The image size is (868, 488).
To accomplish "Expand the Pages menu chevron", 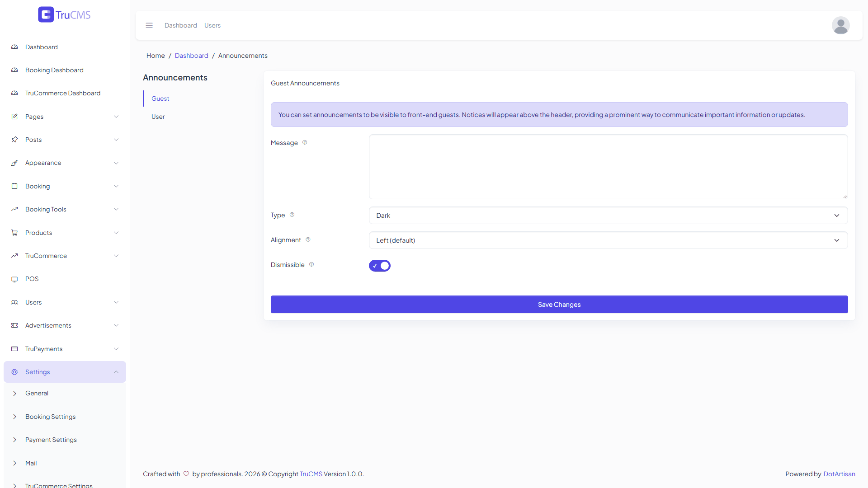I will 116,117.
